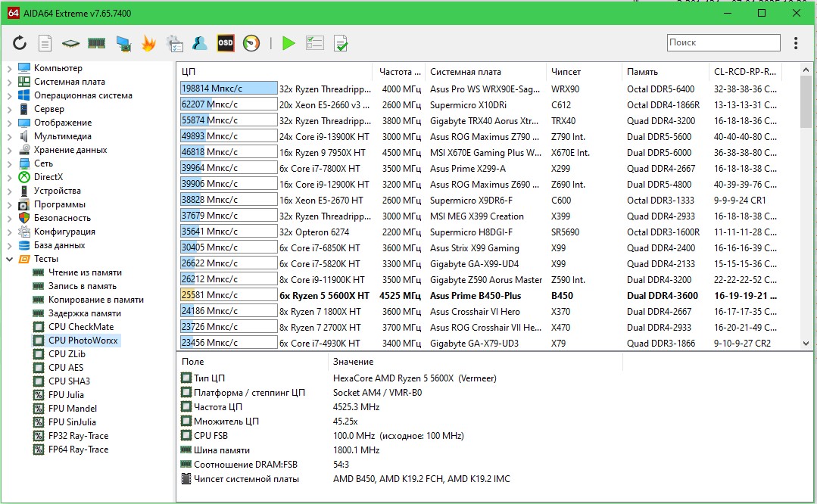Select Устройства in the sidebar tree

coord(58,191)
